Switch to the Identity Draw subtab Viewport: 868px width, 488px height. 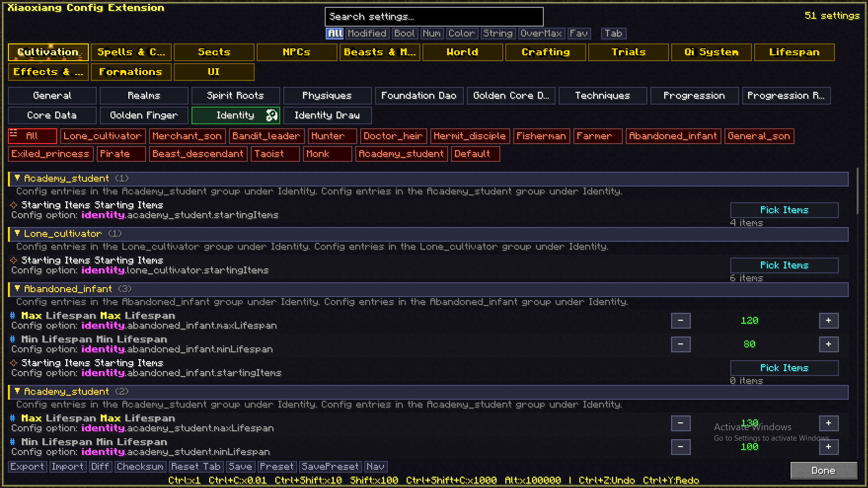coord(328,115)
